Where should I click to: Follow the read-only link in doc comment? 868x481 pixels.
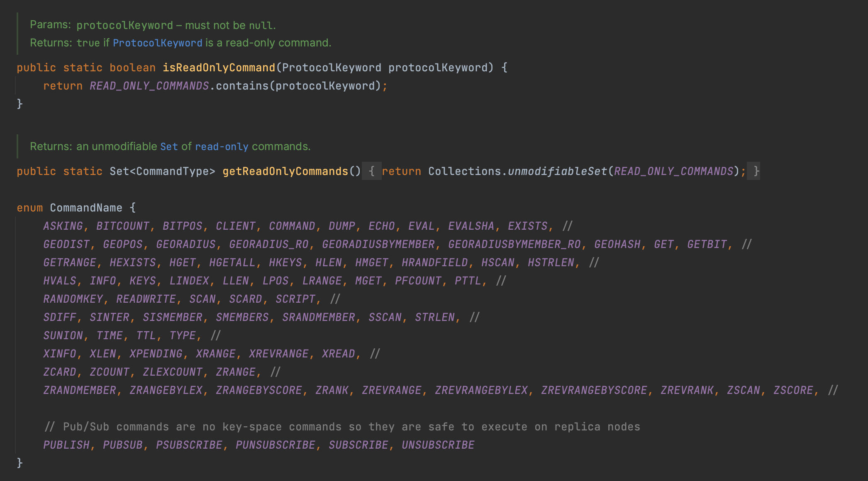(222, 146)
